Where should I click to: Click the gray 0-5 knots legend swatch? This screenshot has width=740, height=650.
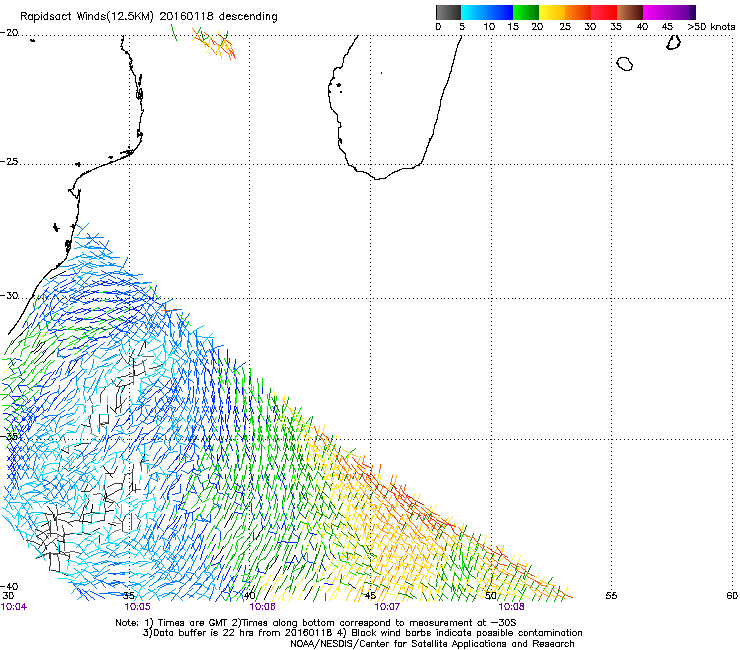pos(448,12)
